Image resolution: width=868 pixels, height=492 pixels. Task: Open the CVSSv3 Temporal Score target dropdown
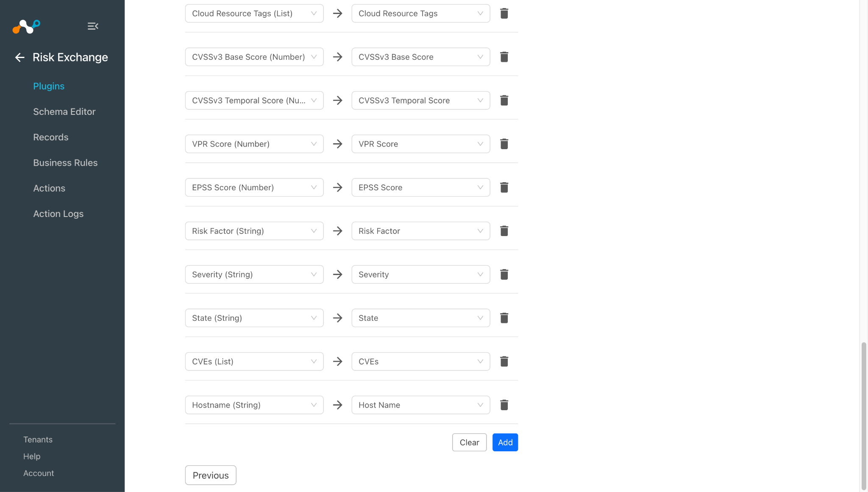point(421,100)
